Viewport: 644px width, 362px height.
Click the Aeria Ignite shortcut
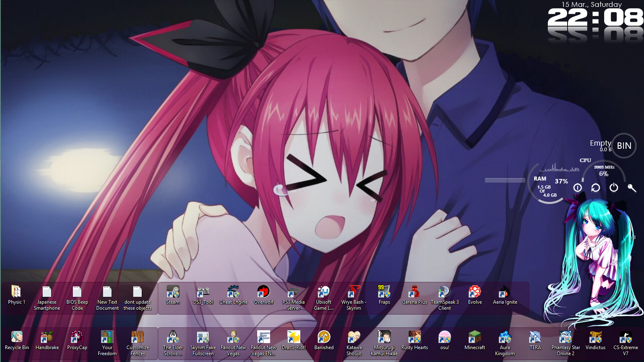coord(505,295)
